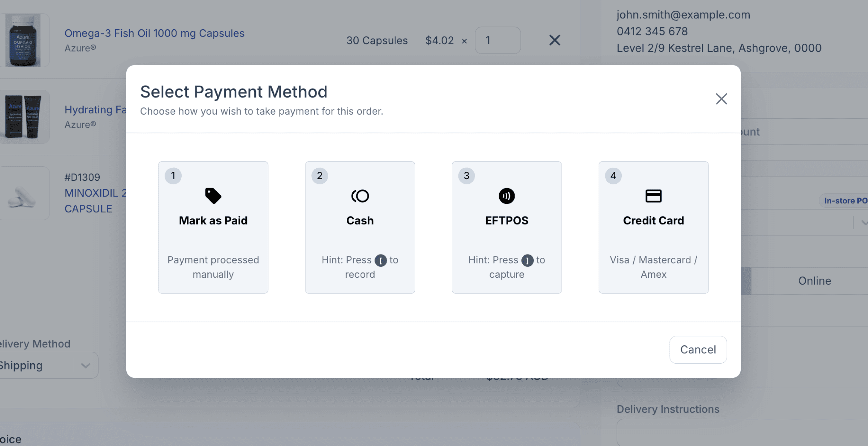Choose the Mark as Paid payment card

pos(213,227)
